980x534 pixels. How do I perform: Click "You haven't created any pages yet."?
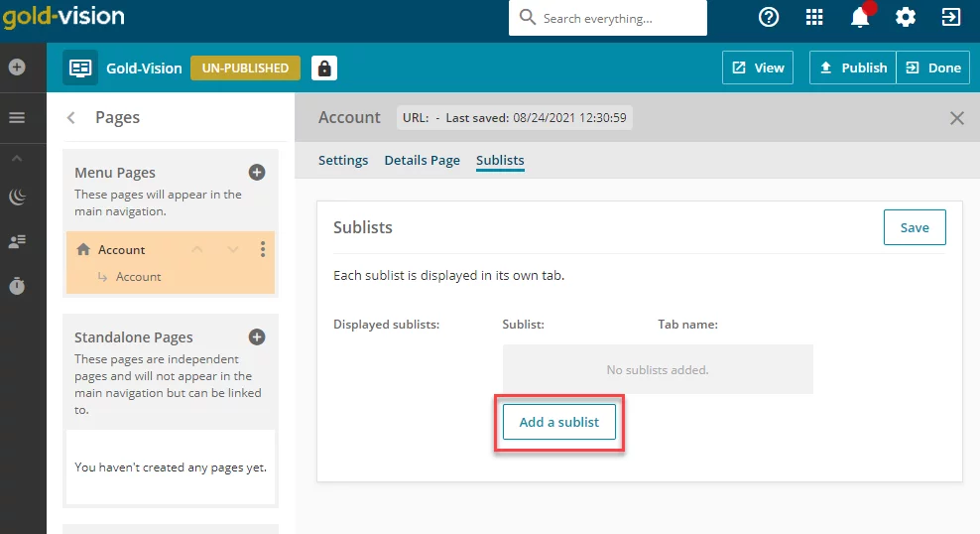[x=171, y=467]
